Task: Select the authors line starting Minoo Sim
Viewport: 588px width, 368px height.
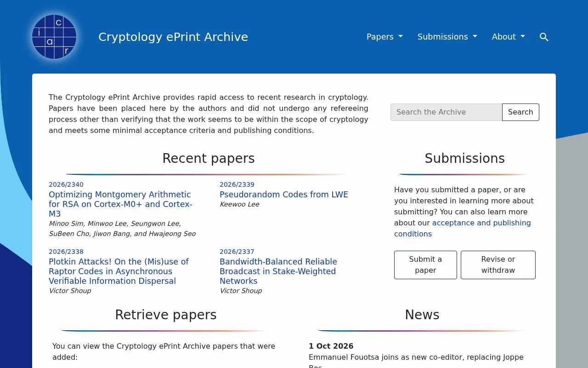Action: (122, 229)
